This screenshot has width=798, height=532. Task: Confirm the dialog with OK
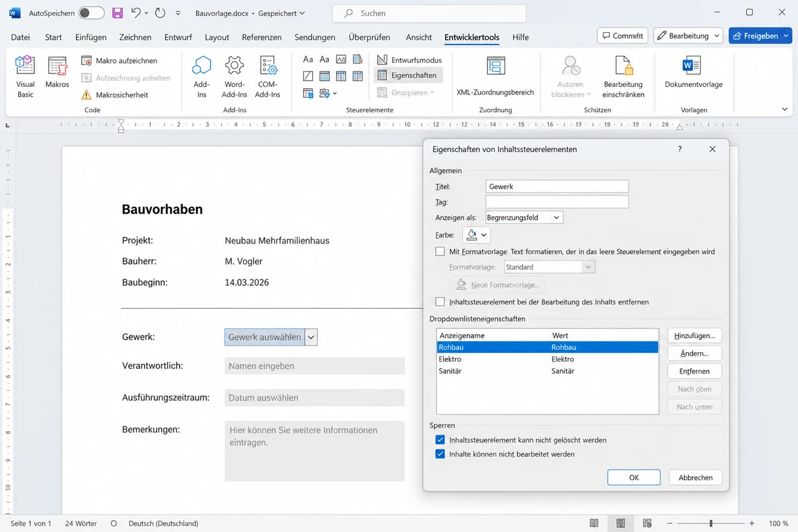click(x=633, y=477)
